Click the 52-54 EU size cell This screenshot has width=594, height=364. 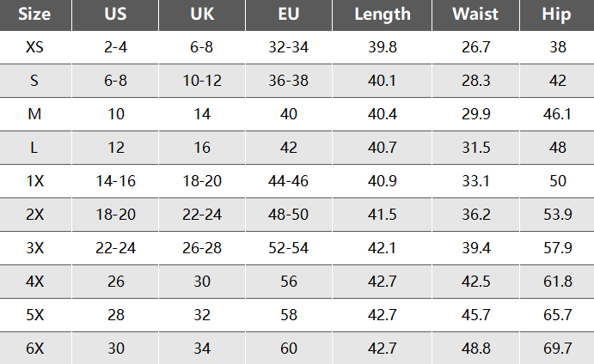(289, 248)
